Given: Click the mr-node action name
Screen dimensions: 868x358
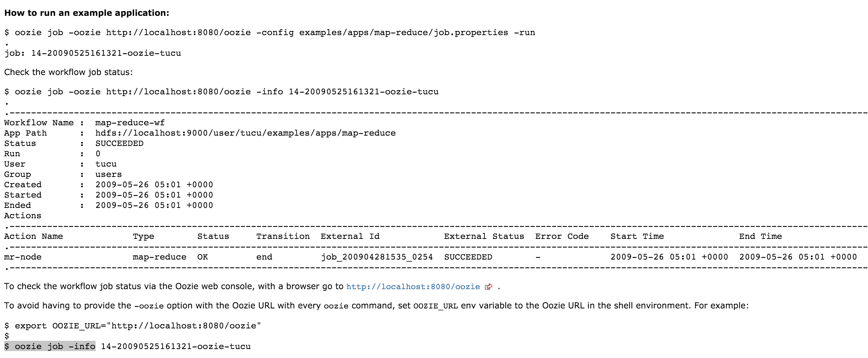Looking at the screenshot, I should 23,257.
